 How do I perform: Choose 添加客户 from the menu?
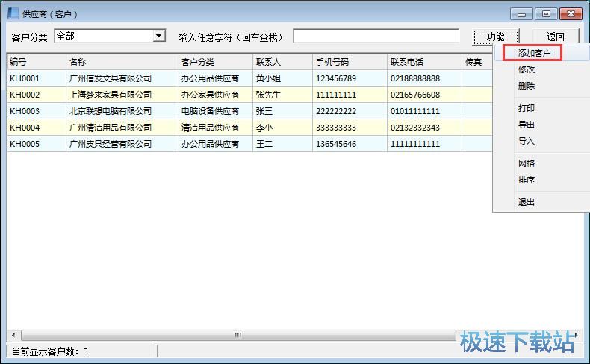click(x=534, y=53)
